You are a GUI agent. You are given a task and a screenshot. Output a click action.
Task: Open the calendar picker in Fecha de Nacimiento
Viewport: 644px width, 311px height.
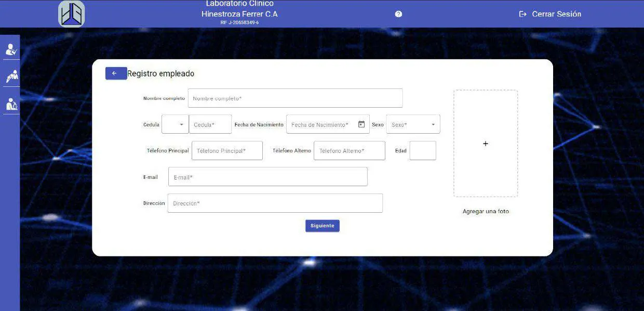361,124
